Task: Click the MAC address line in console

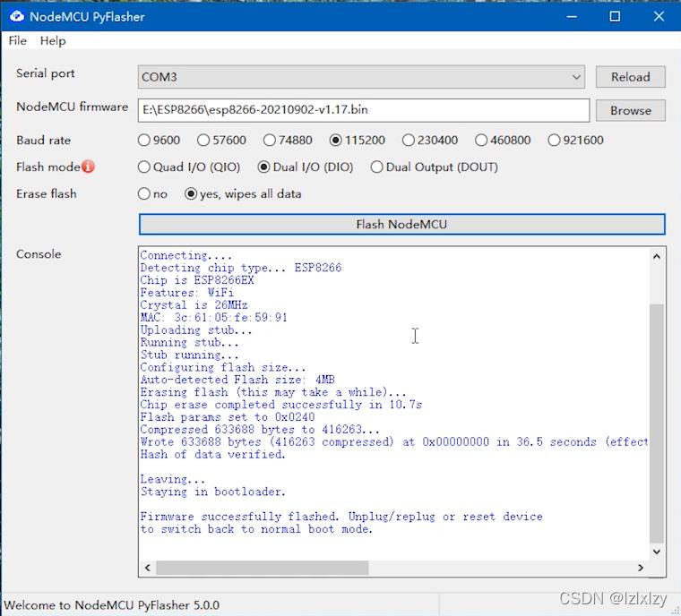Action: [213, 317]
